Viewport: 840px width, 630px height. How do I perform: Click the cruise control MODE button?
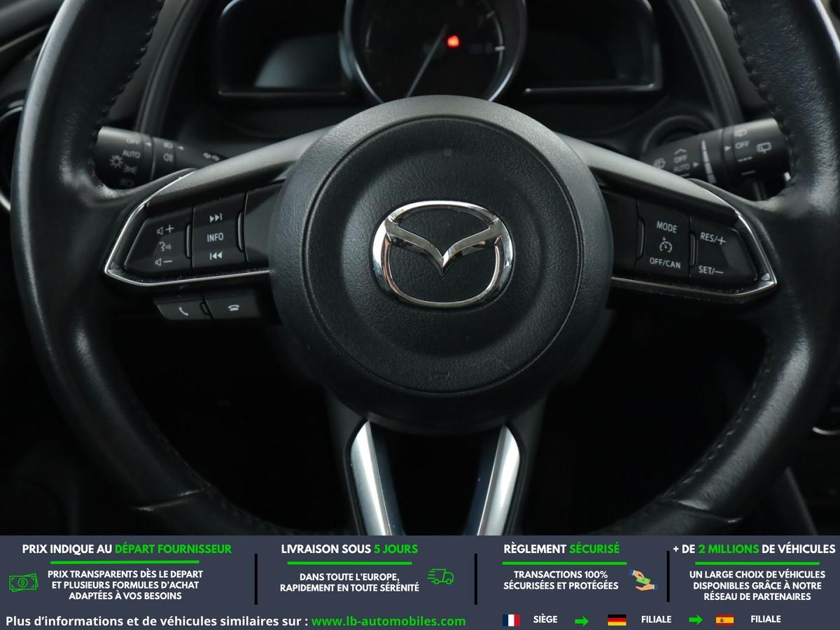666,227
